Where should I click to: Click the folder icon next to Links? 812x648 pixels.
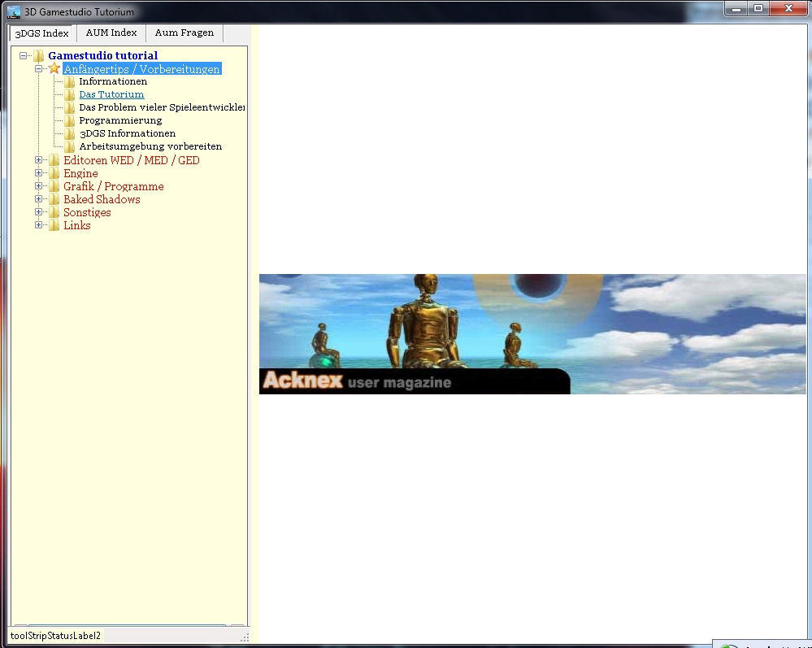tap(54, 224)
